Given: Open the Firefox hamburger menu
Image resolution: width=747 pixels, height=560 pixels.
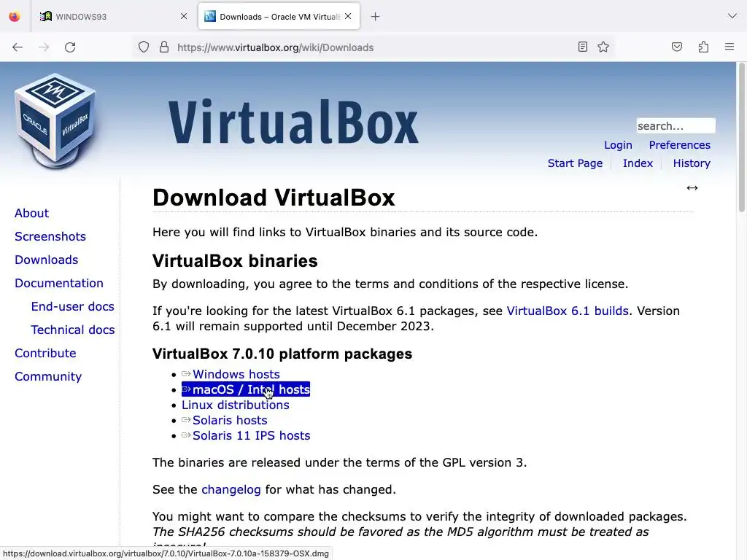Looking at the screenshot, I should (x=729, y=47).
